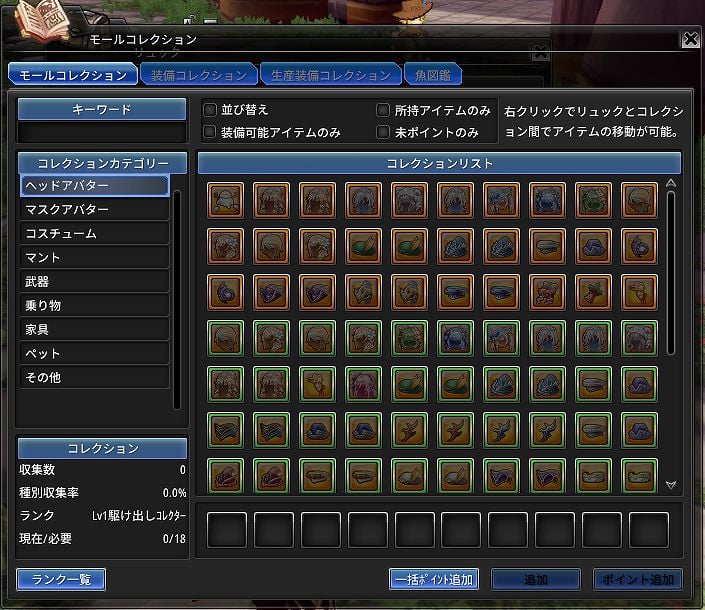The width and height of the screenshot is (705, 610).
Task: Enable the 未ポイントのみ filter
Action: click(x=384, y=132)
